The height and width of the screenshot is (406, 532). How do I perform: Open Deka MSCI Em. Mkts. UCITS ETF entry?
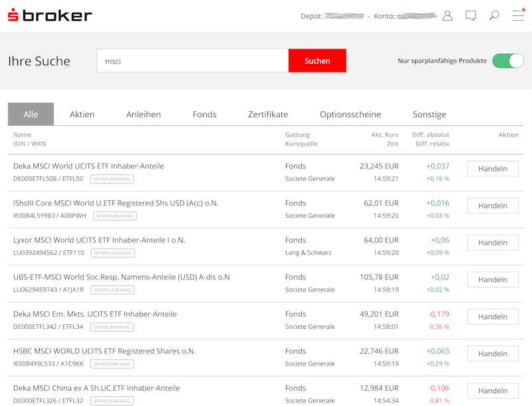95,314
